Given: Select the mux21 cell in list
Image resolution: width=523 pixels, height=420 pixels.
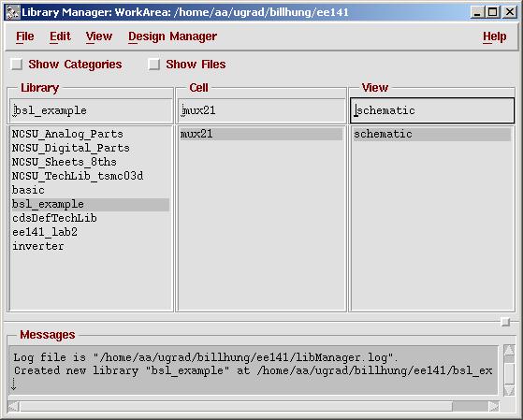Looking at the screenshot, I should [261, 134].
